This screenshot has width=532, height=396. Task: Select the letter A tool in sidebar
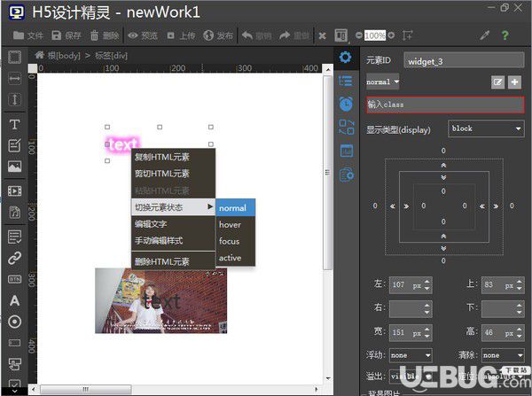coord(14,300)
